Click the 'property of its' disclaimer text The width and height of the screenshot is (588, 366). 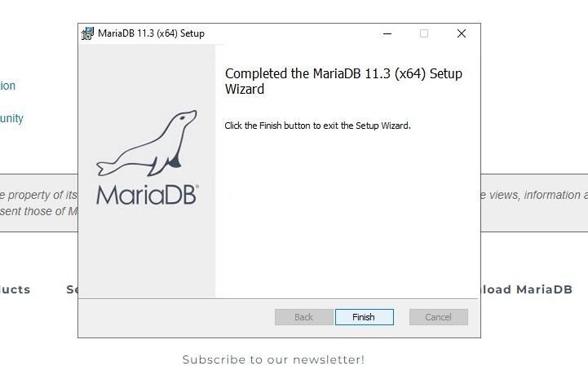38,195
